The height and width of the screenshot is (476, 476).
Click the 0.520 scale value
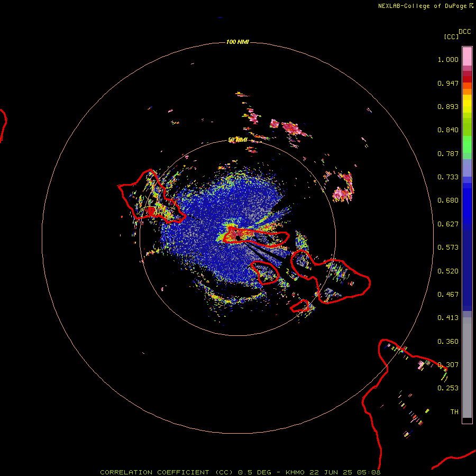pos(448,271)
